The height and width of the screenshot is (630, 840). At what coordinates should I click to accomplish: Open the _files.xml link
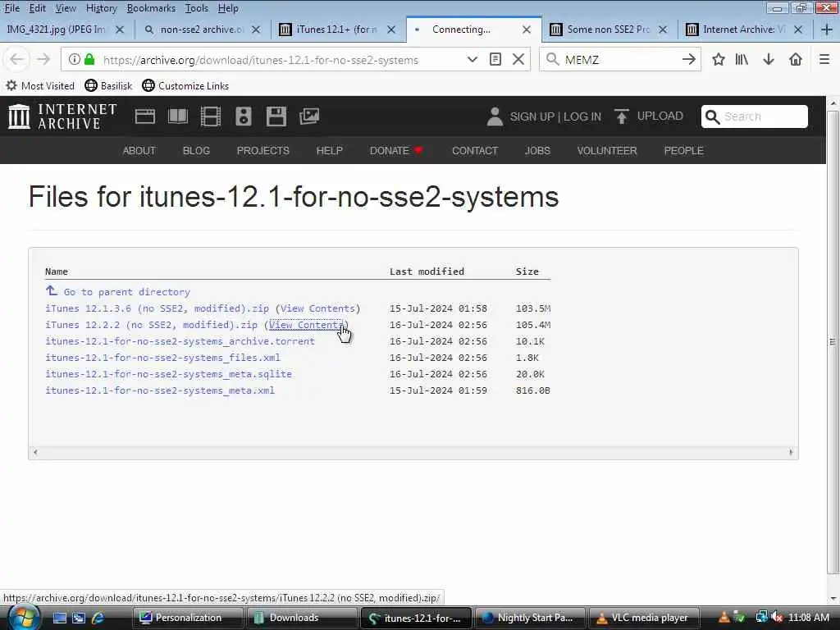(x=163, y=358)
